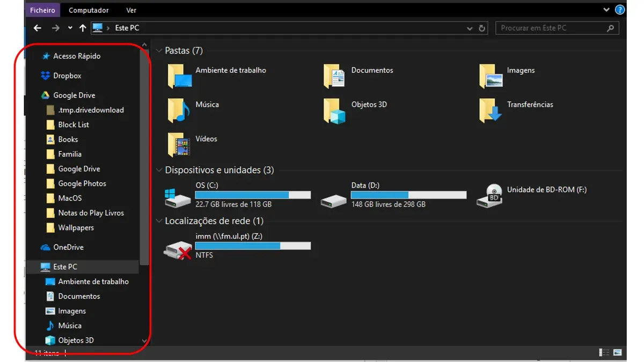Go back with the left arrow
This screenshot has width=644, height=362.
[x=37, y=28]
